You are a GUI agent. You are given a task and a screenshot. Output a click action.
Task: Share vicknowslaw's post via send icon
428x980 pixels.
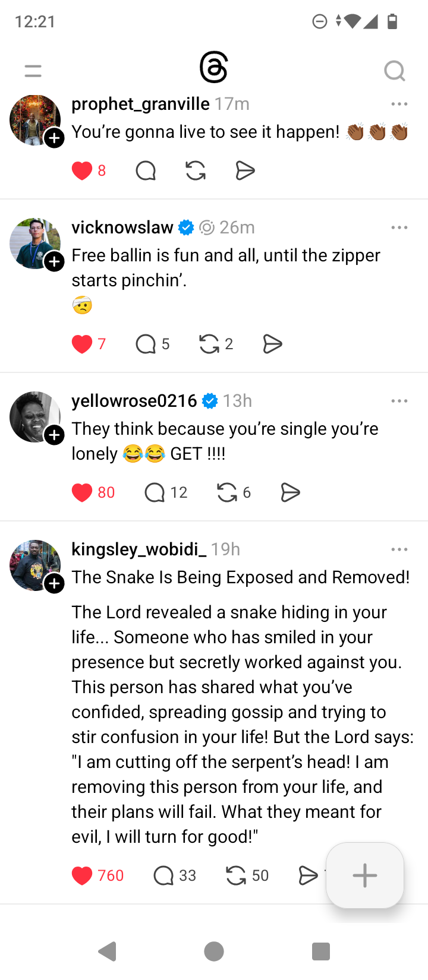click(272, 344)
